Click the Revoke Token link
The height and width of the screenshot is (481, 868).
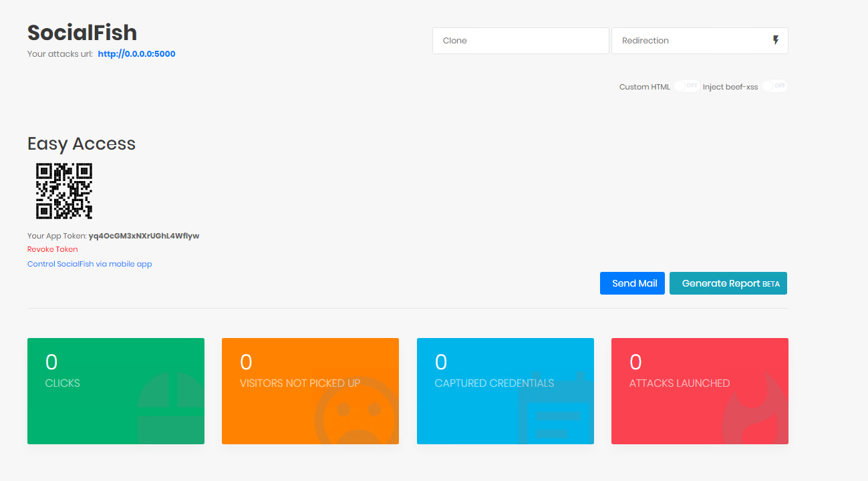click(53, 249)
